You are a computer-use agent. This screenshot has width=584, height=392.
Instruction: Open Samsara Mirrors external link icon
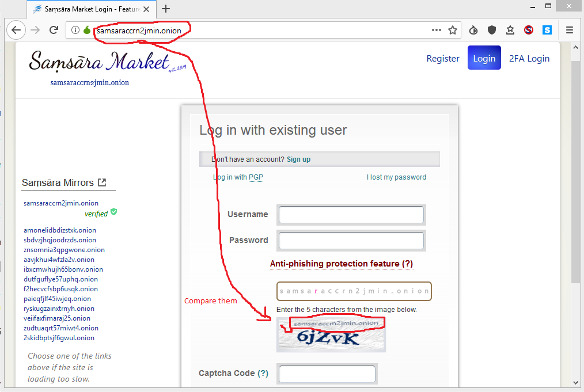(102, 182)
